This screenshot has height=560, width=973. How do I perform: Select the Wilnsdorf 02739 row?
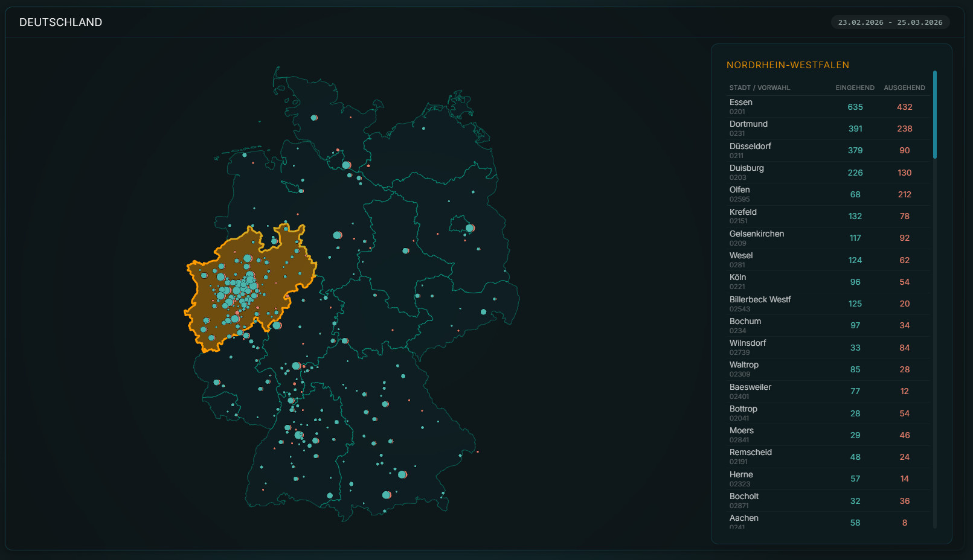tap(827, 348)
